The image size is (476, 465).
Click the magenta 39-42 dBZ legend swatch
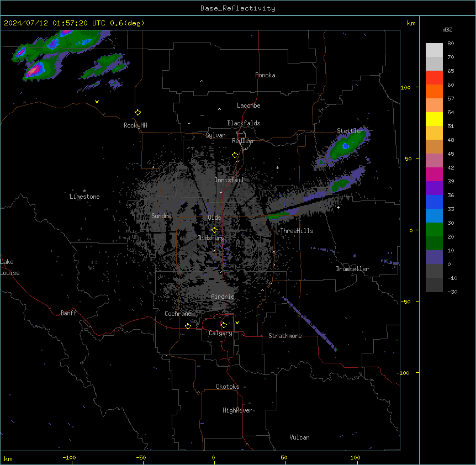tap(434, 174)
